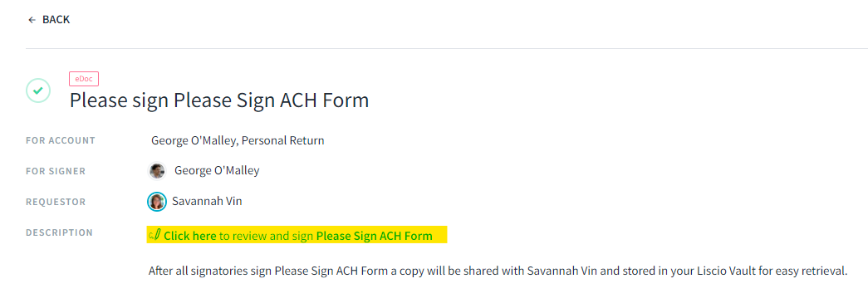Image resolution: width=868 pixels, height=308 pixels.
Task: Click the page title 'Please sign Please Sign ACH Form'
Action: pos(219,100)
